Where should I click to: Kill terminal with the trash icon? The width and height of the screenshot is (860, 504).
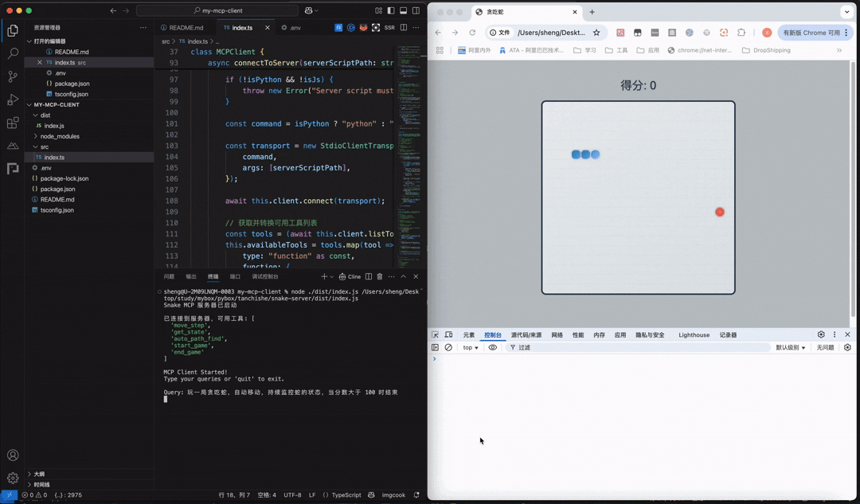tap(380, 277)
